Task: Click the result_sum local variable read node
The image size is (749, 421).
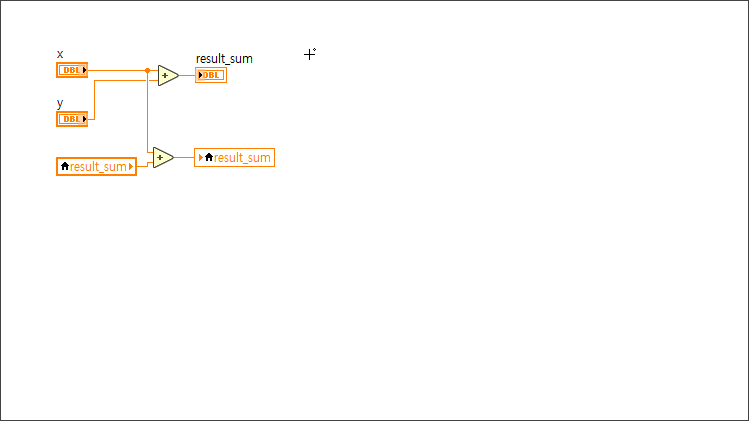Action: (96, 167)
